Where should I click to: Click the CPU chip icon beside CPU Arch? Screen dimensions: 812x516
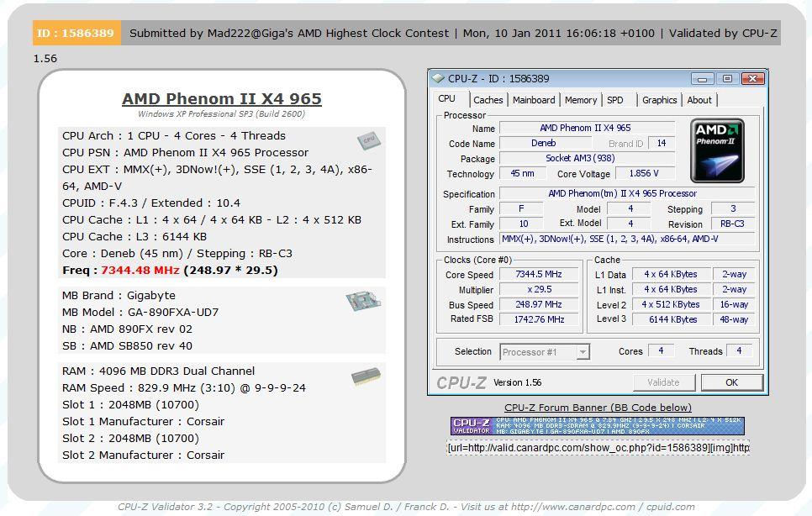point(369,140)
